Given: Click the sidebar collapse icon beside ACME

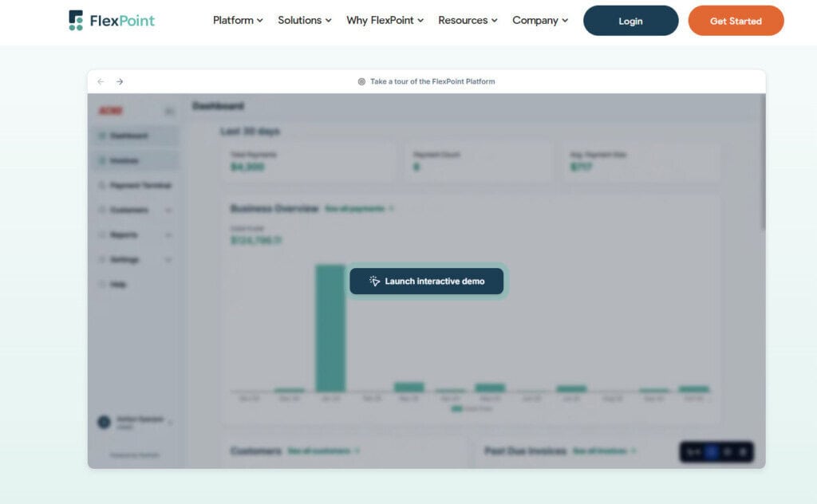Looking at the screenshot, I should 169,111.
